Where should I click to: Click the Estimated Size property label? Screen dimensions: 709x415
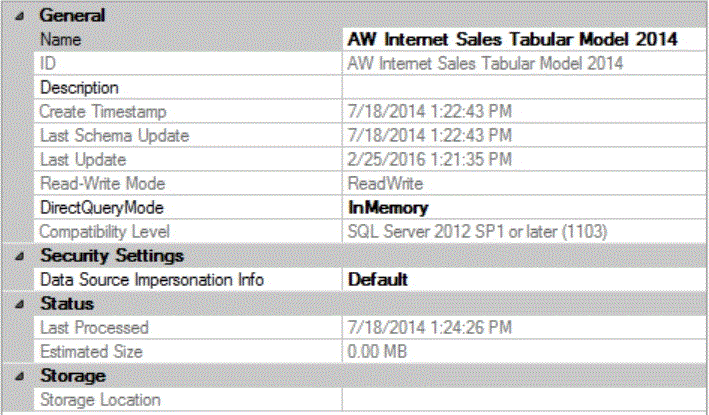pos(91,352)
